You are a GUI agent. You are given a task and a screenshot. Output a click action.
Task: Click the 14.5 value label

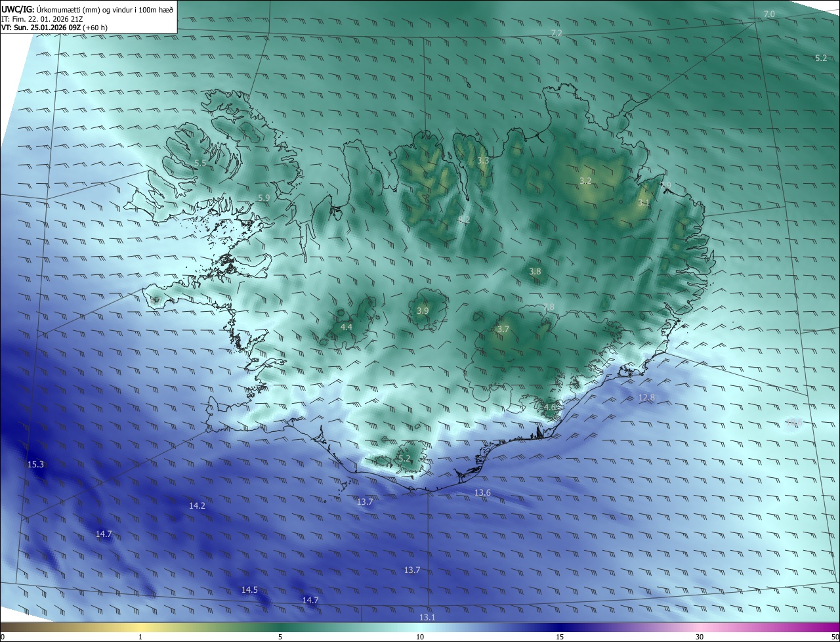pyautogui.click(x=249, y=589)
